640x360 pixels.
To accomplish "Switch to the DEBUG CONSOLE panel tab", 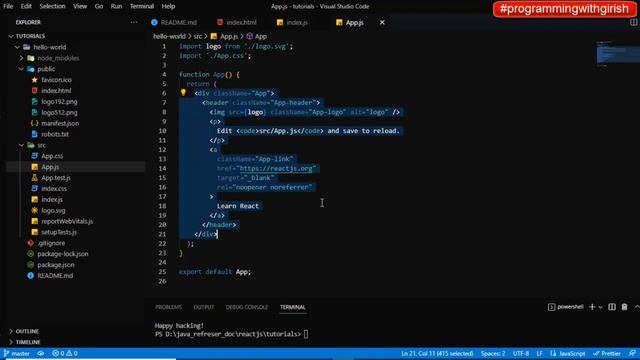I will tap(247, 307).
